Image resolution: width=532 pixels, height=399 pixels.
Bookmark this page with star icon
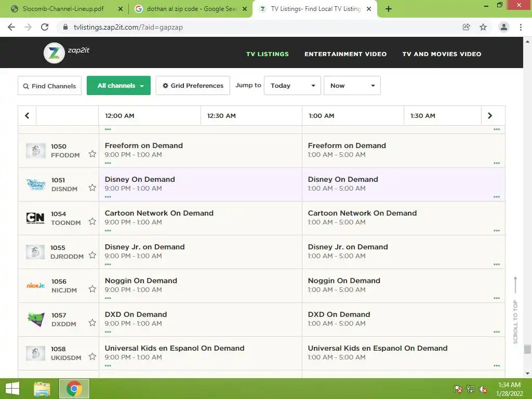[x=483, y=27]
